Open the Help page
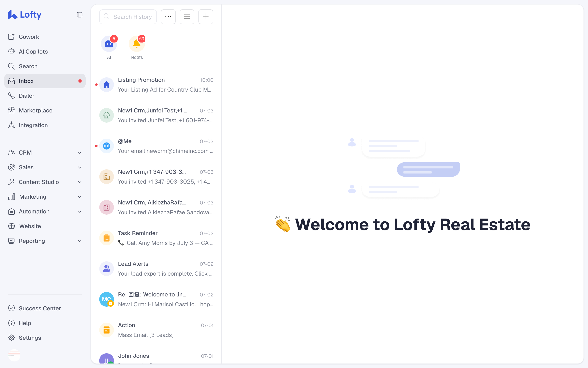588x368 pixels. point(45,323)
